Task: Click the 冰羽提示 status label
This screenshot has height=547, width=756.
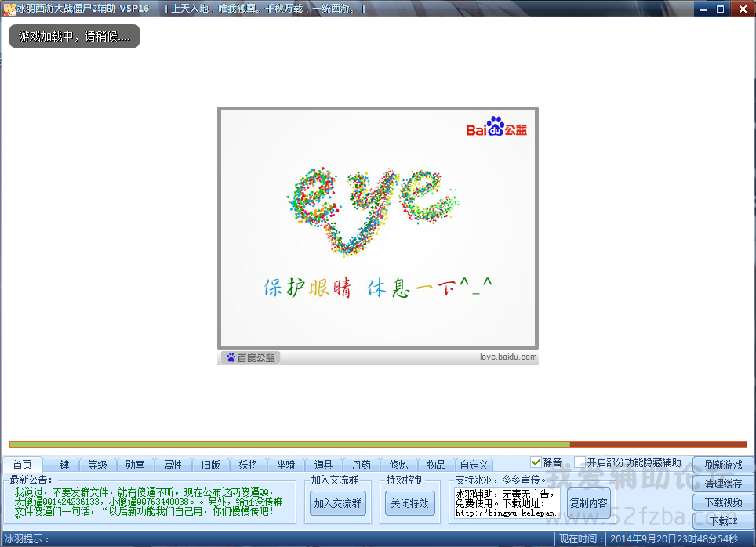Action: [x=27, y=539]
